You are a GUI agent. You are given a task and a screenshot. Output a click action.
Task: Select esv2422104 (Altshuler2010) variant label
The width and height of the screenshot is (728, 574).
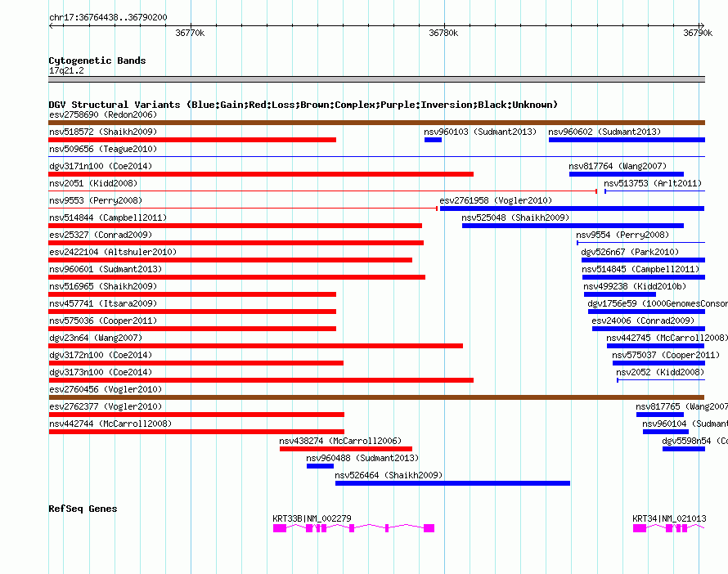click(113, 252)
